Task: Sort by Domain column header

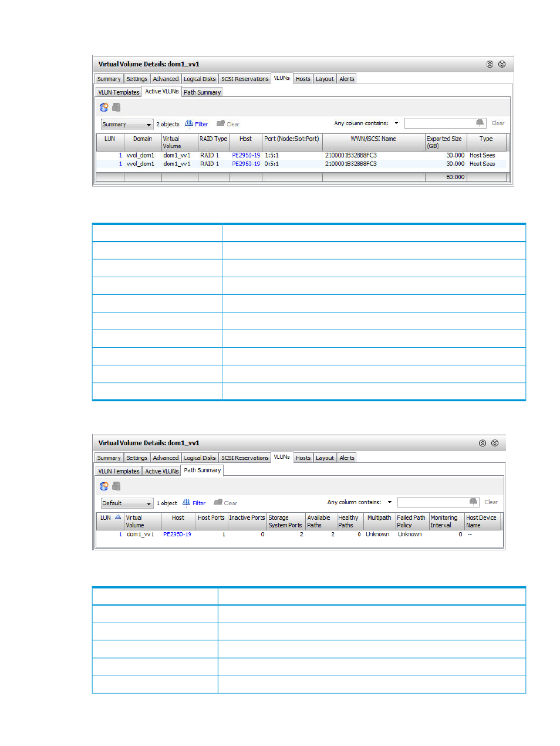Action: 143,142
